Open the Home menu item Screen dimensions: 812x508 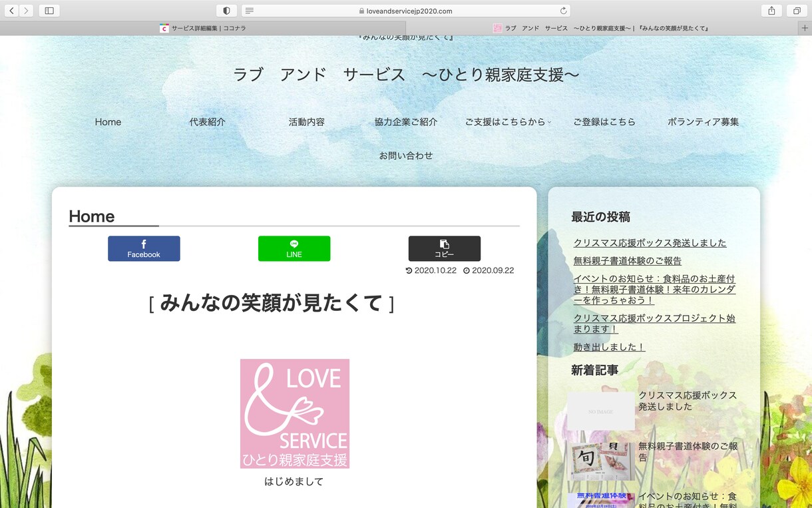click(x=108, y=122)
